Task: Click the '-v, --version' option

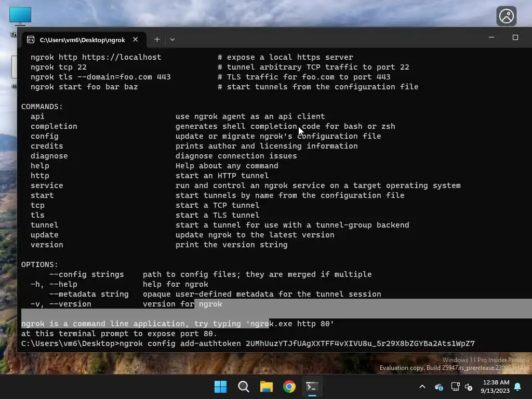Action: pyautogui.click(x=61, y=303)
